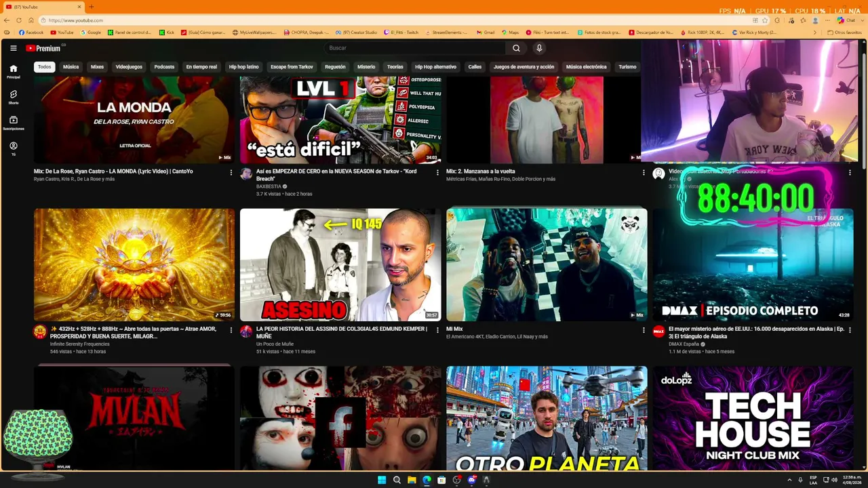Open options for Edmund Kemper video
The image size is (868, 488).
[437, 330]
